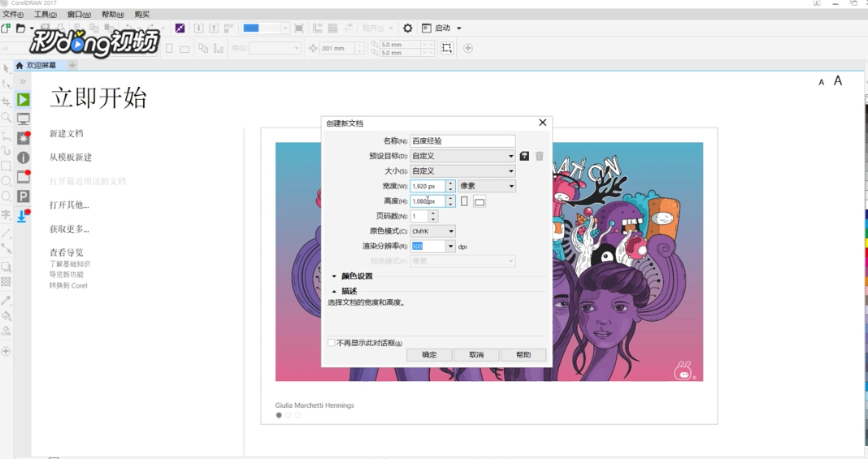Image resolution: width=868 pixels, height=459 pixels.
Task: Select the Zoom magnifier tool
Action: [6, 117]
